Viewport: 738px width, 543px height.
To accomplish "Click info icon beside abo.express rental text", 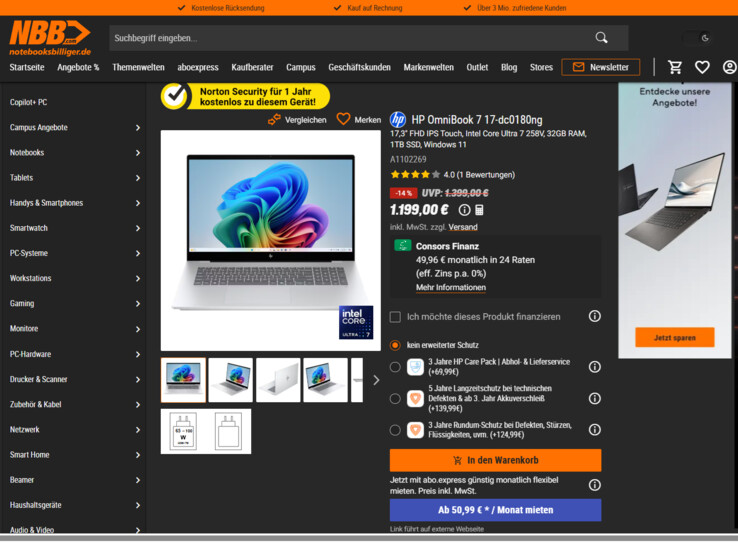I will 594,485.
